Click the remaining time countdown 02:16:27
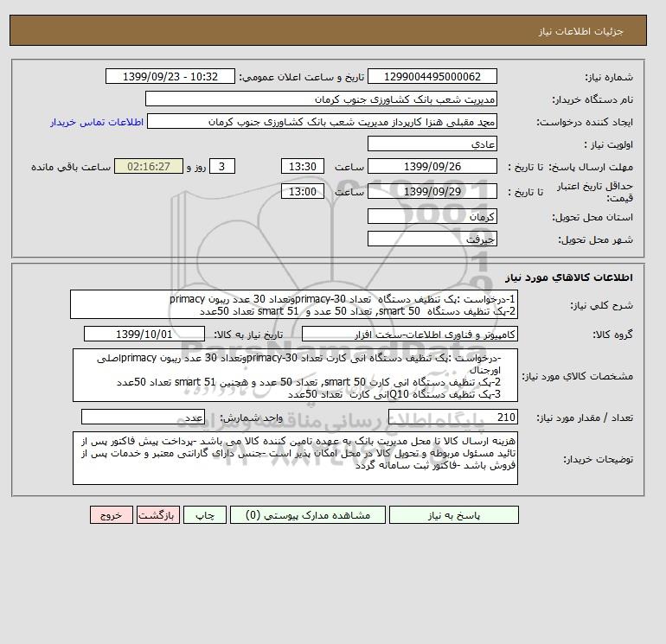 149,167
